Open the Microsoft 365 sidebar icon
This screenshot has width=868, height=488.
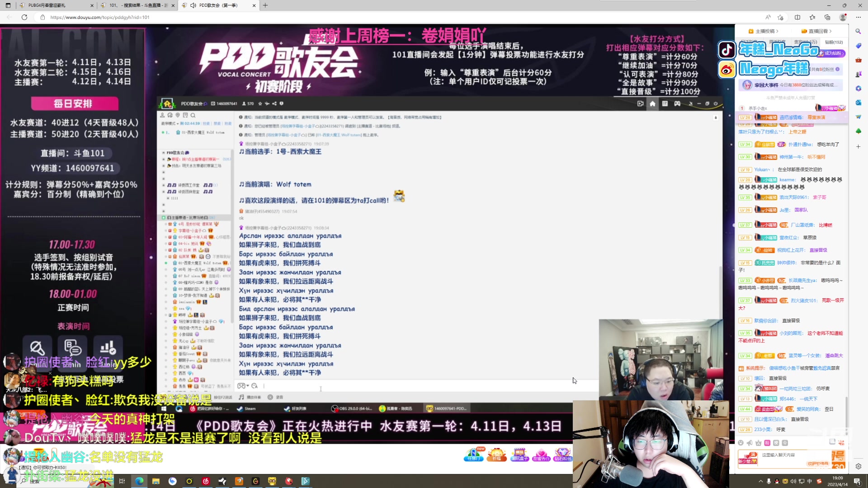858,89
